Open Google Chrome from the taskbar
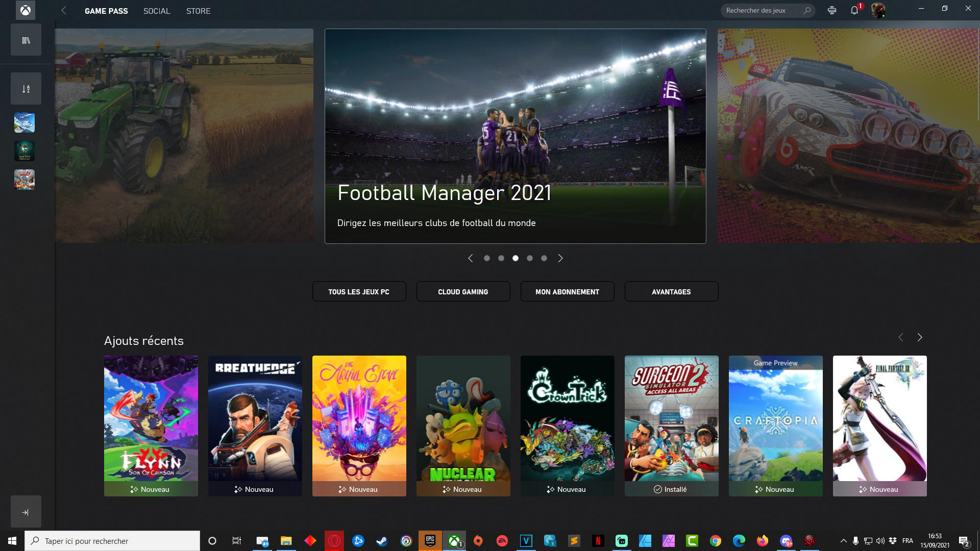Screen dimensions: 980x551 pyautogui.click(x=716, y=541)
